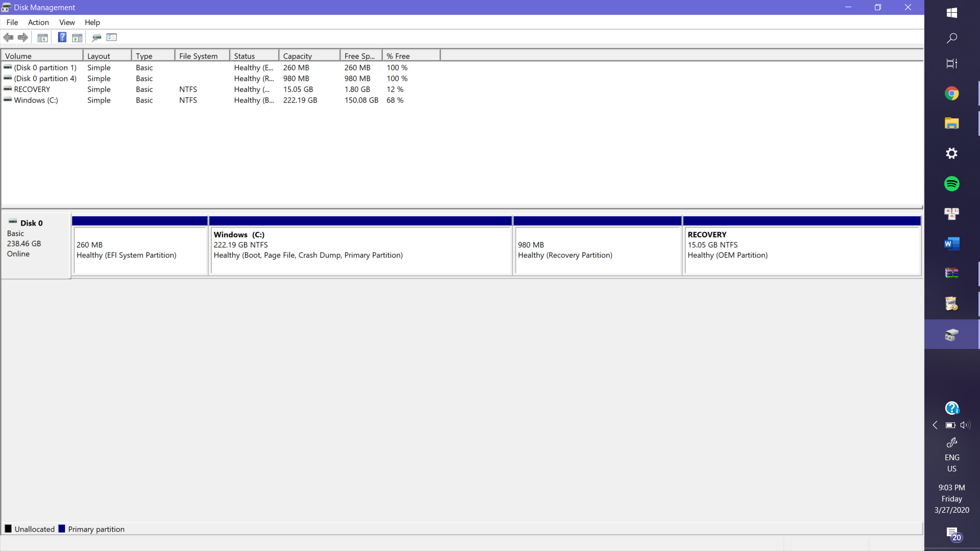The width and height of the screenshot is (980, 551).
Task: Sort by the Volume column header
Action: (x=42, y=56)
